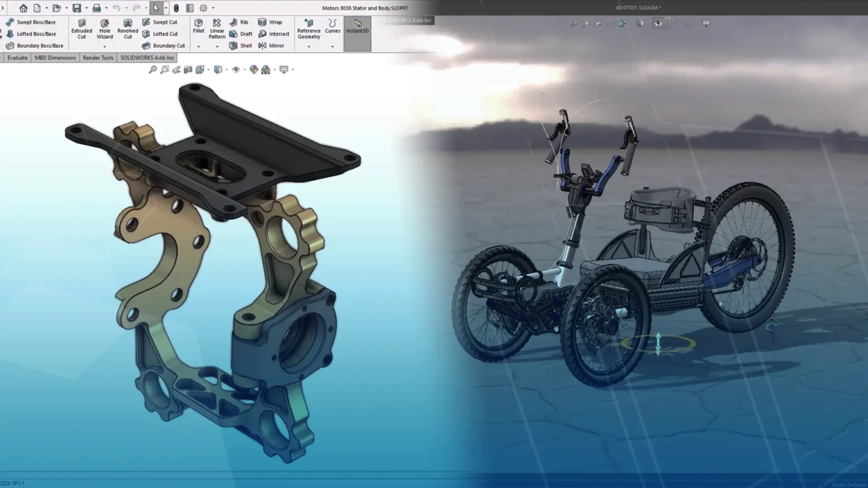This screenshot has width=868, height=488.
Task: Open the Curves dropdown arrow
Action: pos(332,46)
